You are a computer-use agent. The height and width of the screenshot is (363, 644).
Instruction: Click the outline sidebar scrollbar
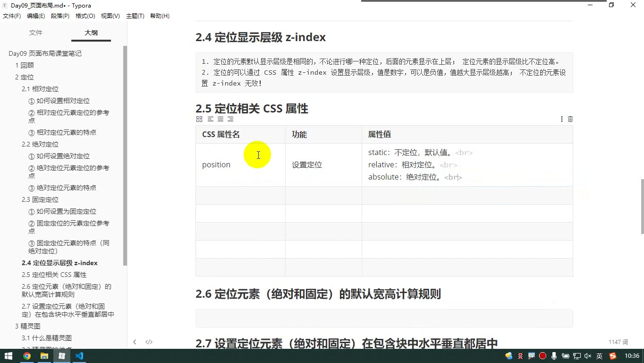click(125, 156)
